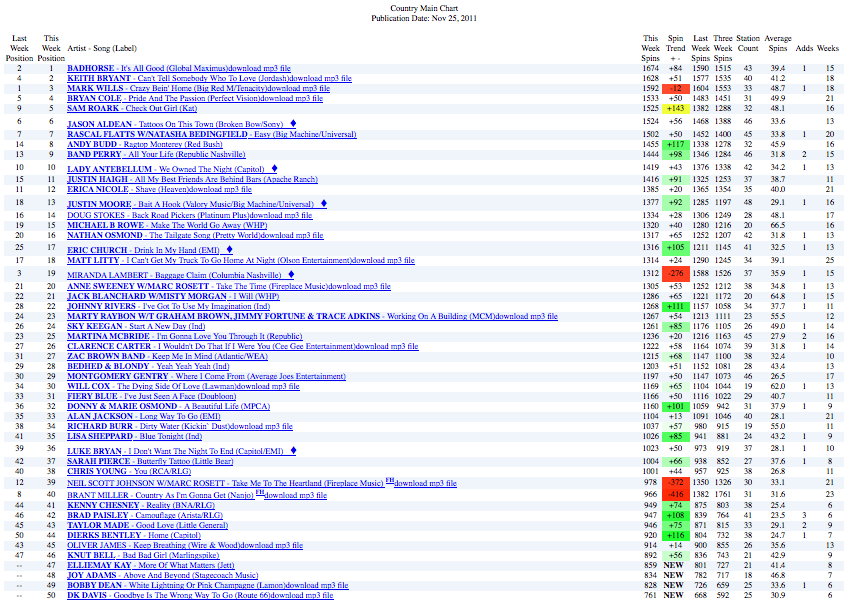This screenshot has height=604, width=844.
Task: Click red -416 spin trend cell
Action: click(x=676, y=494)
